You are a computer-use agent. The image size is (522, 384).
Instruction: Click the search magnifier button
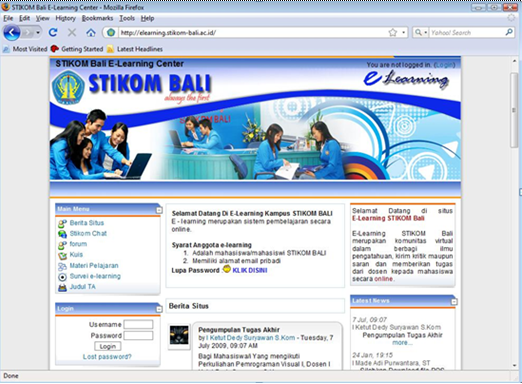tap(509, 32)
